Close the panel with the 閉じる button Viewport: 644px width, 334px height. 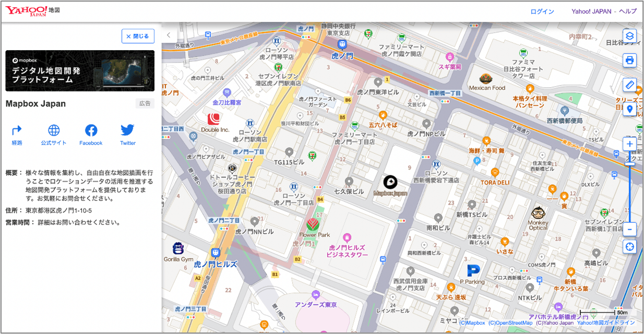click(138, 36)
